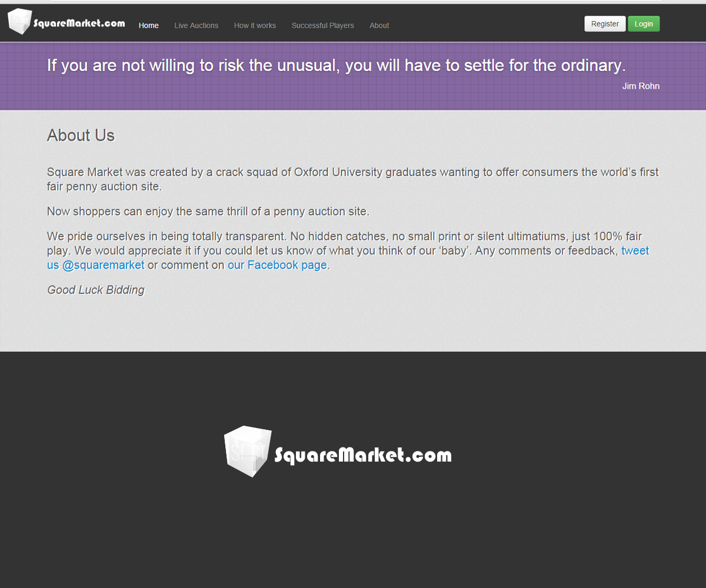Screen dimensions: 706x588
Task: Open the Home nav item
Action: coord(148,25)
